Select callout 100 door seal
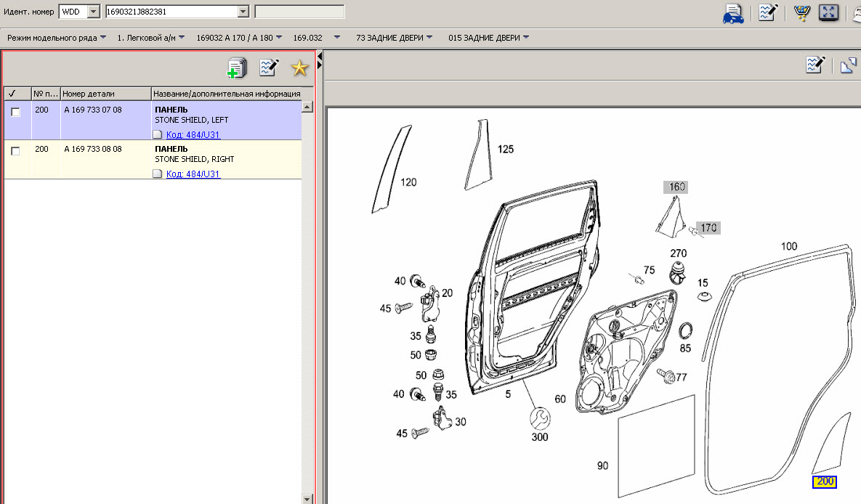This screenshot has height=504, width=861. [789, 246]
